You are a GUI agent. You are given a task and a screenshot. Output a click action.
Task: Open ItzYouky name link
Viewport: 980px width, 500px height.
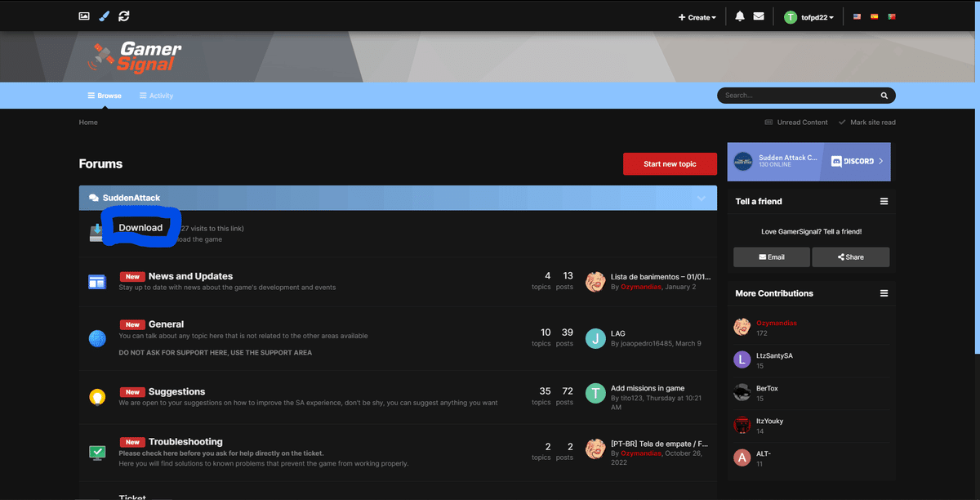[769, 421]
